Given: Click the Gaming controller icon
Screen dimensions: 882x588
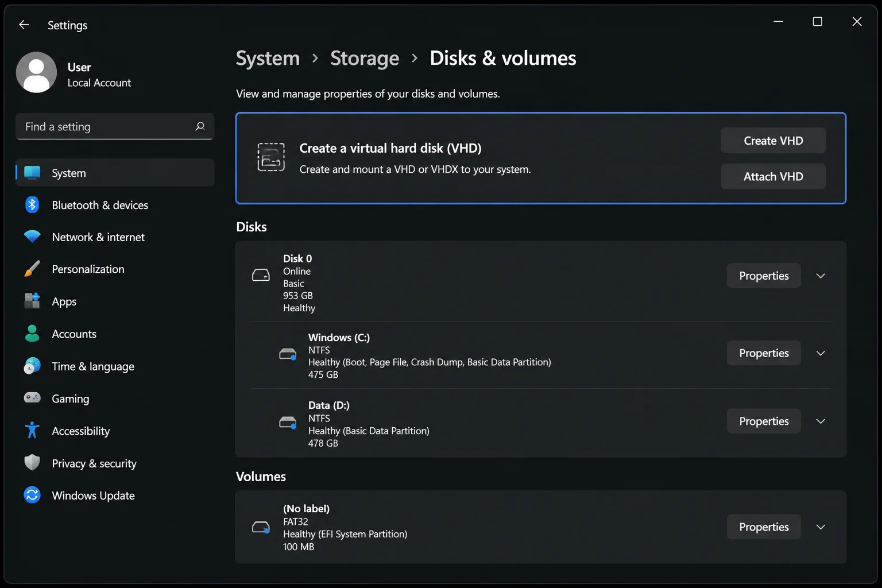Looking at the screenshot, I should (x=32, y=398).
